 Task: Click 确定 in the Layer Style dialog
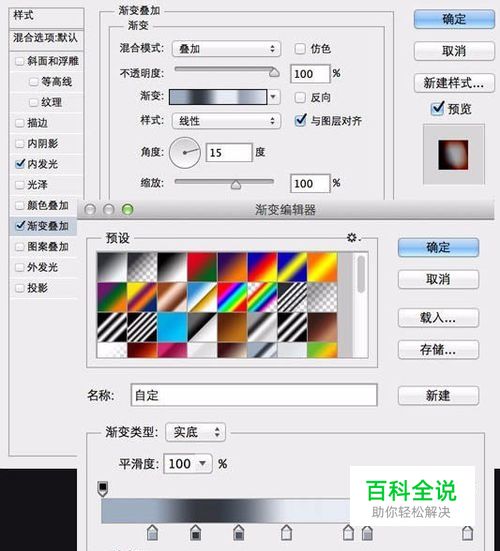tap(454, 19)
